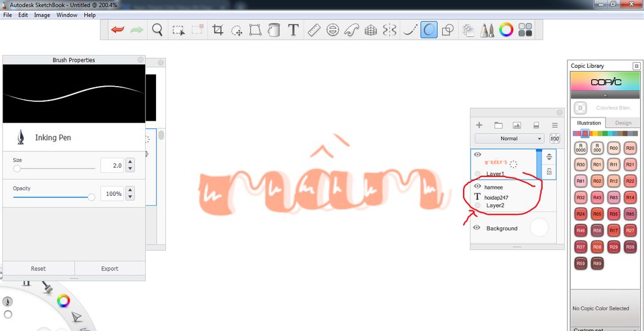Click the Reset button
Image resolution: width=644 pixels, height=331 pixels.
click(x=38, y=268)
